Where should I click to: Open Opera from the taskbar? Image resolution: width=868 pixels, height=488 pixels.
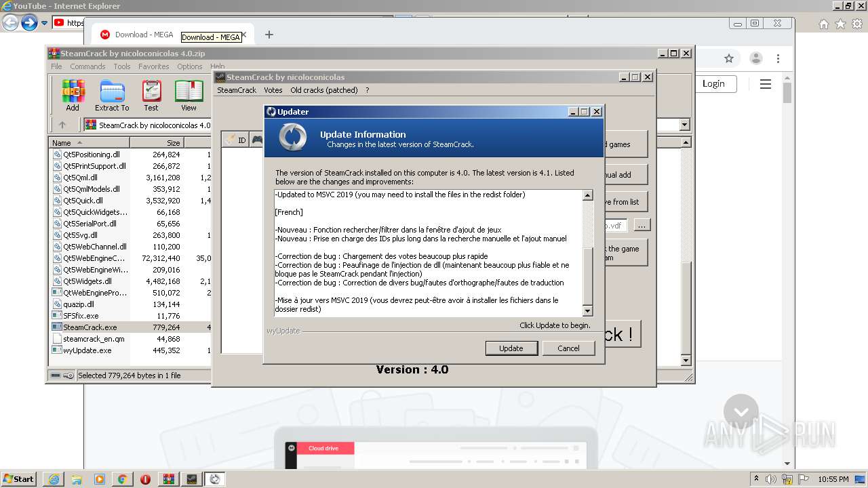[145, 479]
